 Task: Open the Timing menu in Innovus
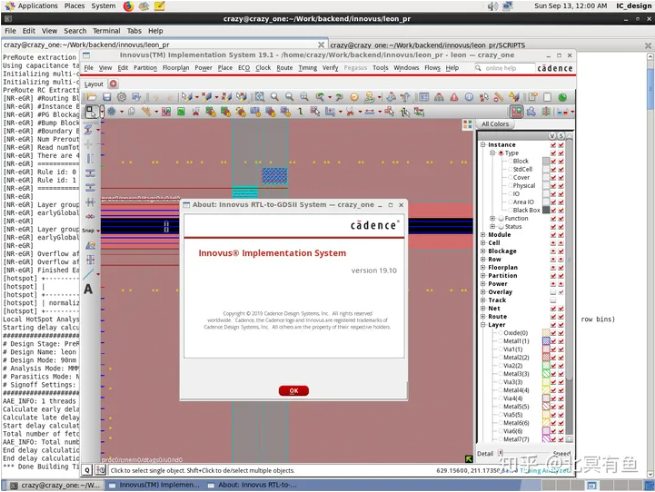[x=307, y=68]
